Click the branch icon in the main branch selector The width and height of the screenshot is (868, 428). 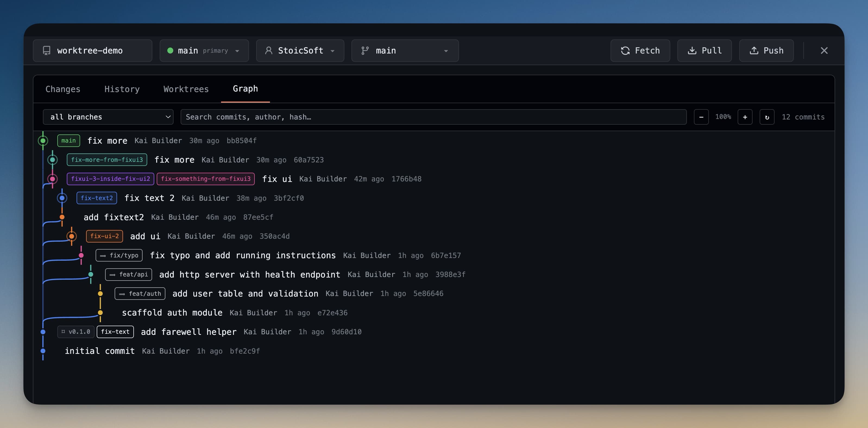coord(365,51)
